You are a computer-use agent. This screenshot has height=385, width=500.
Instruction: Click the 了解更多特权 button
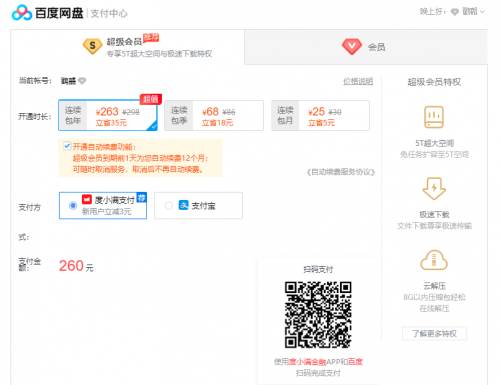(x=434, y=333)
